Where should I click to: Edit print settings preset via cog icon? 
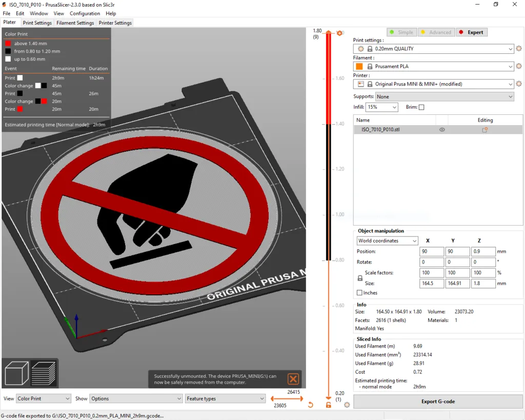point(518,49)
